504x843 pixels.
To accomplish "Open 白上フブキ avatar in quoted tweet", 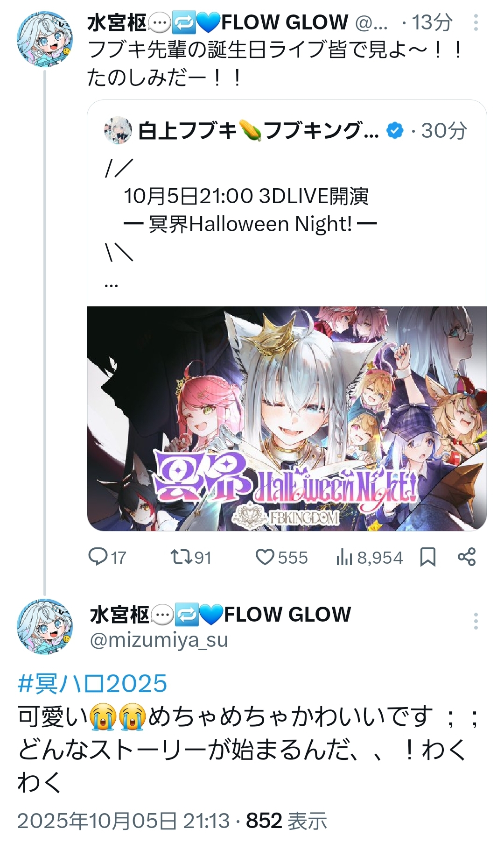I will click(x=118, y=130).
